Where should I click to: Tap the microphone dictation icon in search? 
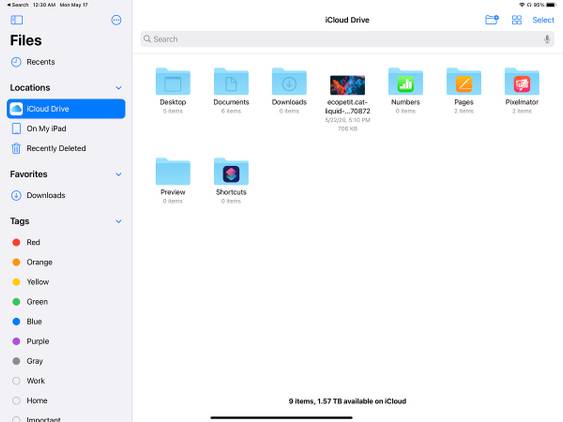547,39
